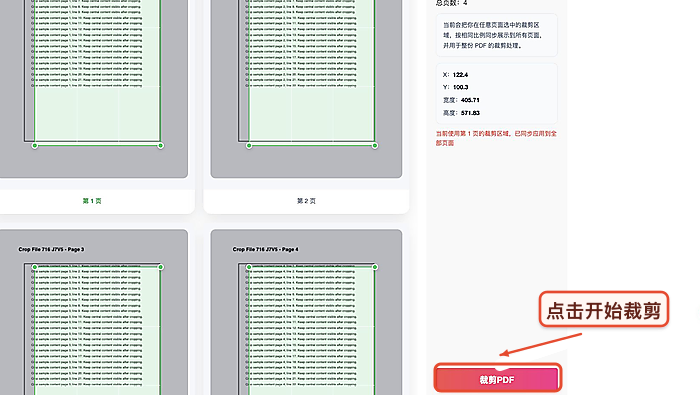Screen dimensions: 700x395
Task: Click page 3 top-right crop handle
Action: (161, 267)
